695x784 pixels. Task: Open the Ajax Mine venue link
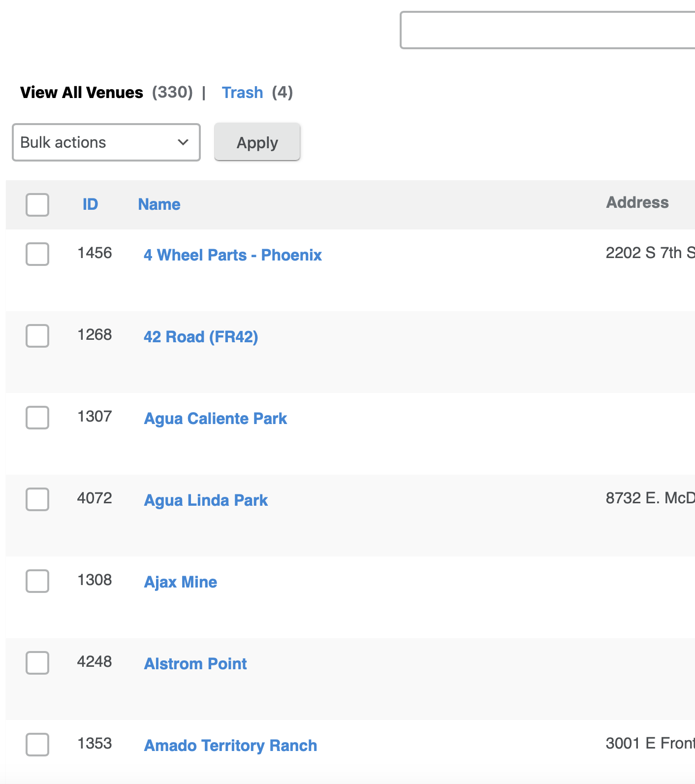[x=180, y=582]
